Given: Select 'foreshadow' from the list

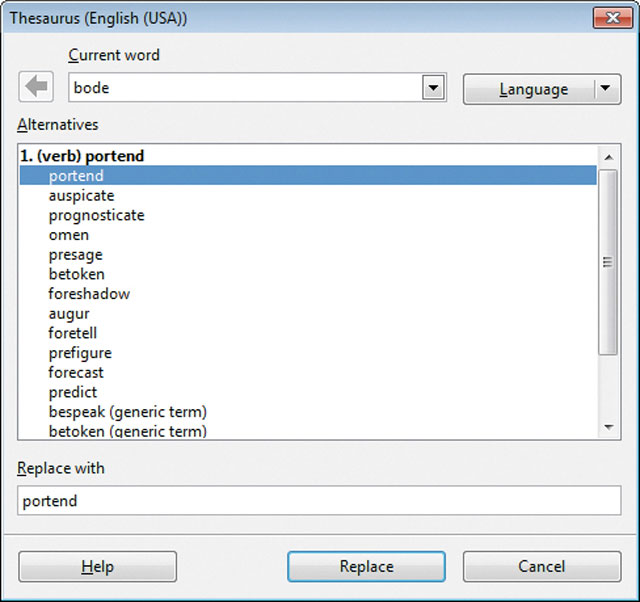Looking at the screenshot, I should pos(89,294).
